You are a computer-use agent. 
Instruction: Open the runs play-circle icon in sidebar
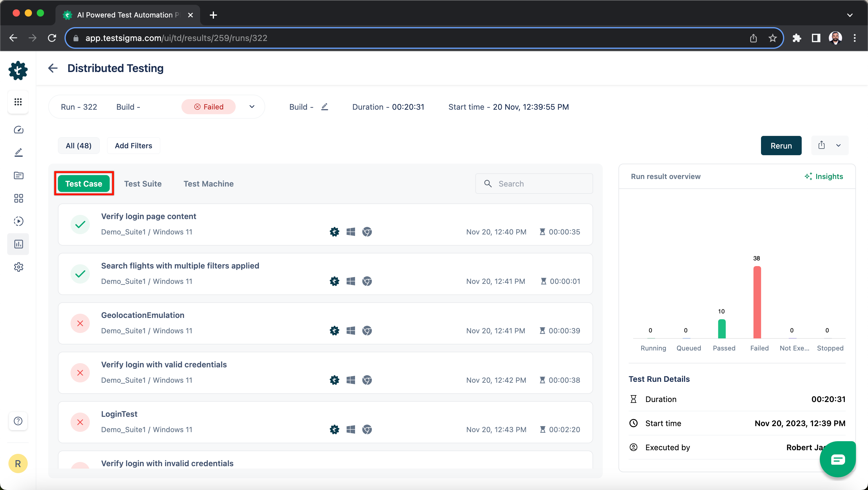tap(18, 221)
